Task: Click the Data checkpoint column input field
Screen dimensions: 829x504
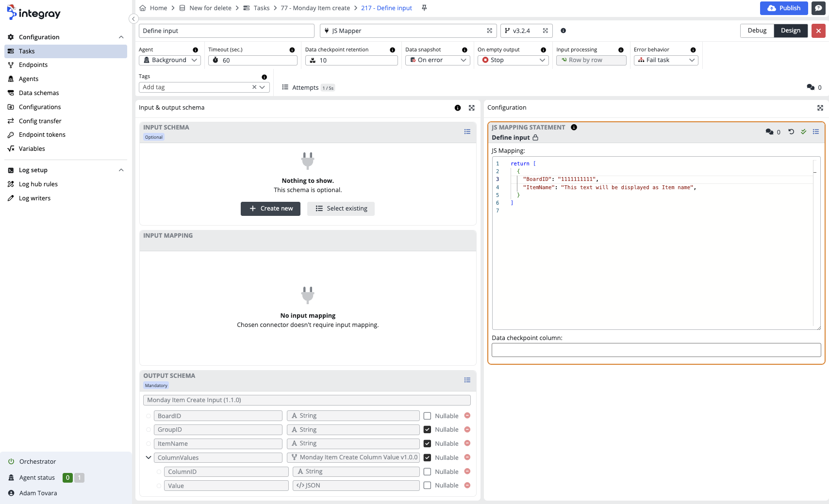Action: 656,350
